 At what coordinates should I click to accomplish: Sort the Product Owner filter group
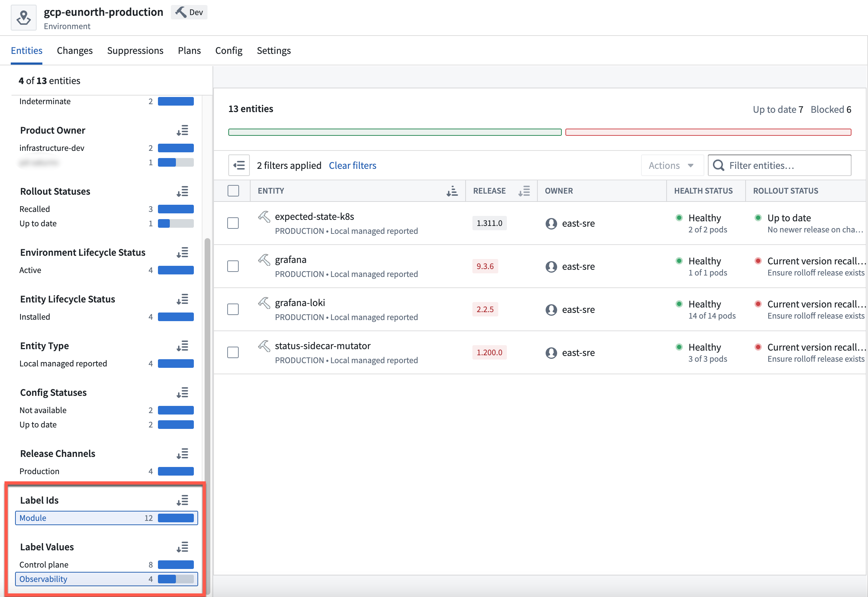(182, 130)
